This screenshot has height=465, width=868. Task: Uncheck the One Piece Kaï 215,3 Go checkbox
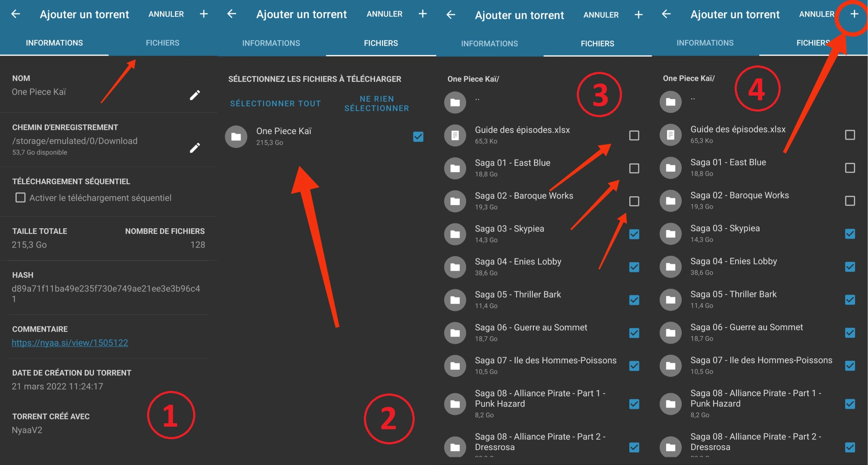(x=418, y=137)
